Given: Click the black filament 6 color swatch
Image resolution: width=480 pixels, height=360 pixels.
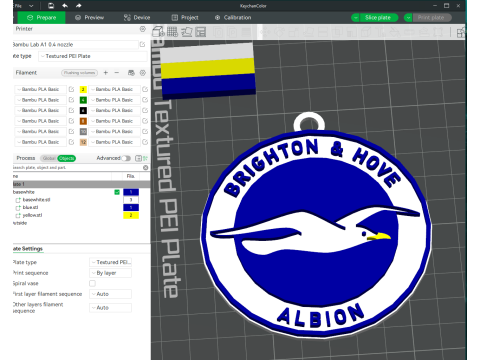Looking at the screenshot, I should click(x=83, y=110).
